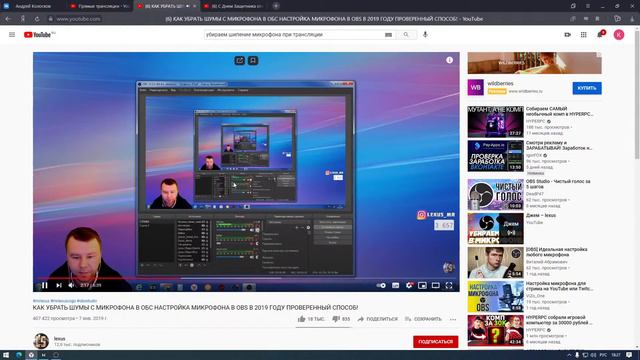This screenshot has width=640, height=360.
Task: Open the Проверка заработка ВКонтакте video thumbnail
Action: [x=496, y=156]
